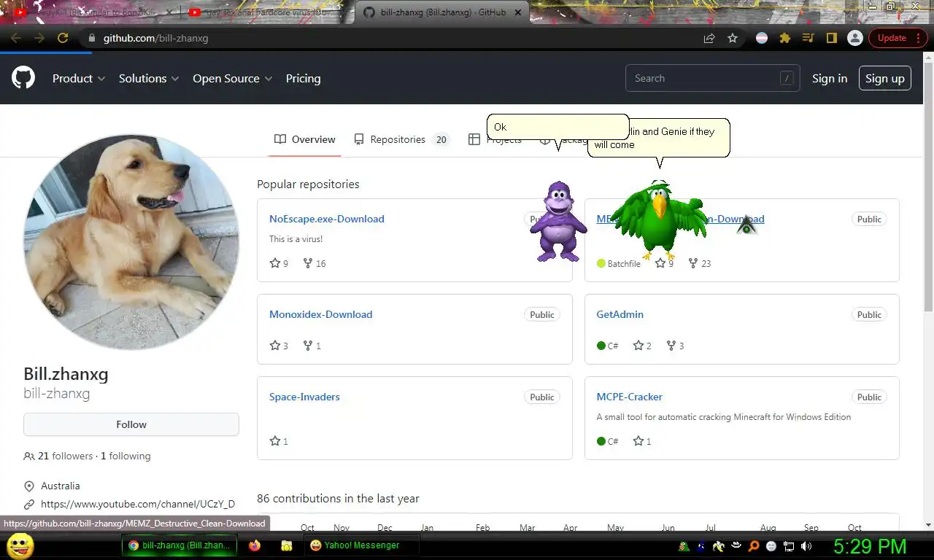Open the Pricing page
The width and height of the screenshot is (934, 560).
pyautogui.click(x=303, y=78)
